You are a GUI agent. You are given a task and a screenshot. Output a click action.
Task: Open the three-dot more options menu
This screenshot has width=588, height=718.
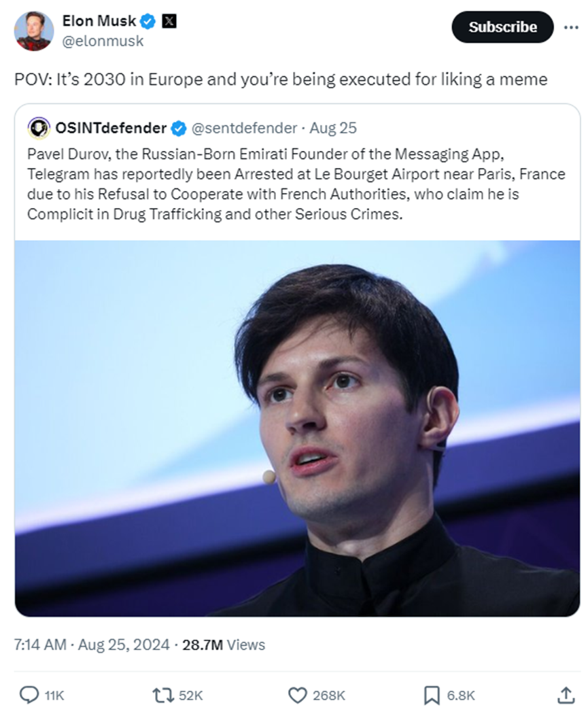(571, 27)
